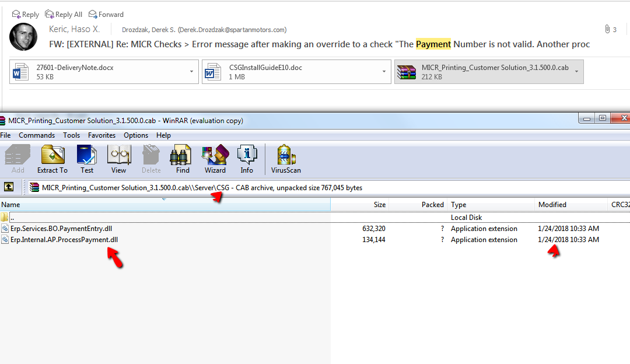Click the Add toolbar icon in WinRAR
This screenshot has height=364, width=630.
click(17, 159)
